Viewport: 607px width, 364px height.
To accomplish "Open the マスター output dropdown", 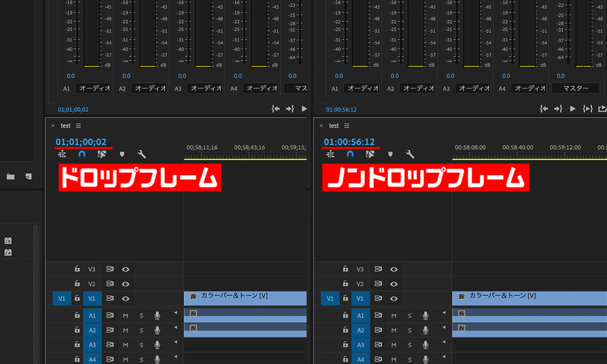I will (575, 88).
